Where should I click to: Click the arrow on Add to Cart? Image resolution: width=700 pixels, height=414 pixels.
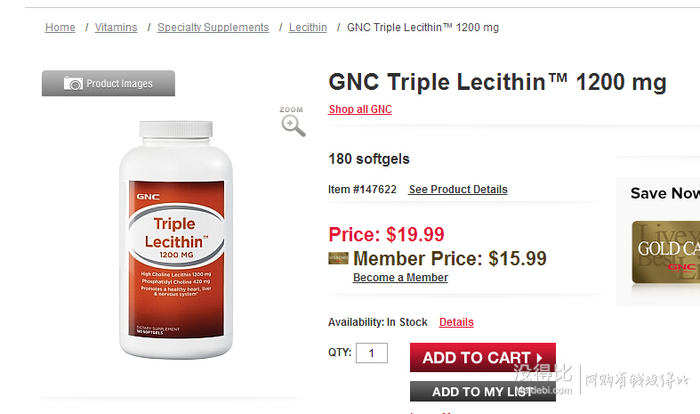[x=539, y=358]
